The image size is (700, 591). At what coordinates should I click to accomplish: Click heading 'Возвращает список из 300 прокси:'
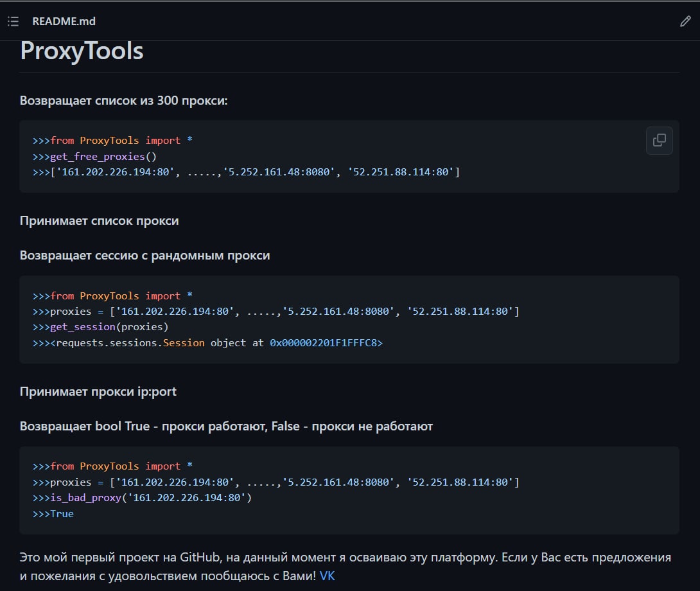tap(124, 100)
